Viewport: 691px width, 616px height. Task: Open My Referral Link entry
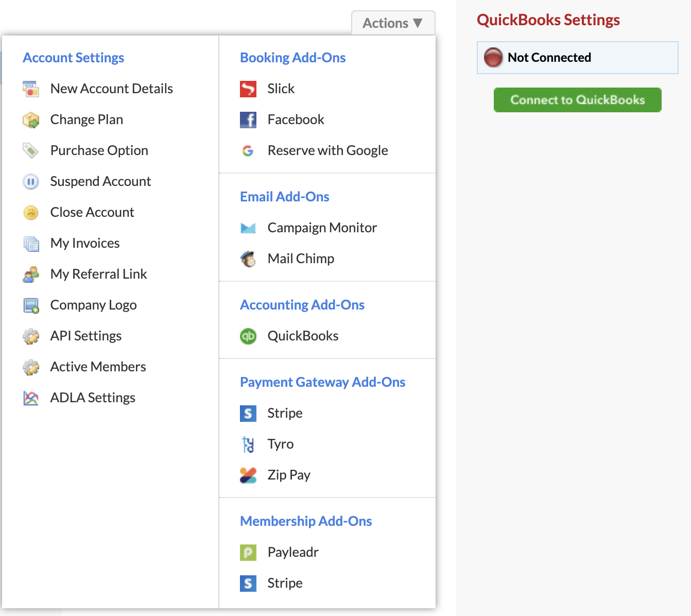click(x=99, y=274)
